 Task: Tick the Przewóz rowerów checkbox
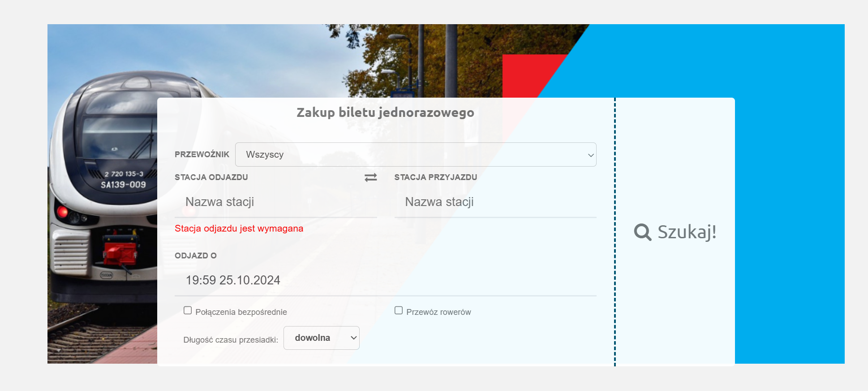(x=399, y=310)
